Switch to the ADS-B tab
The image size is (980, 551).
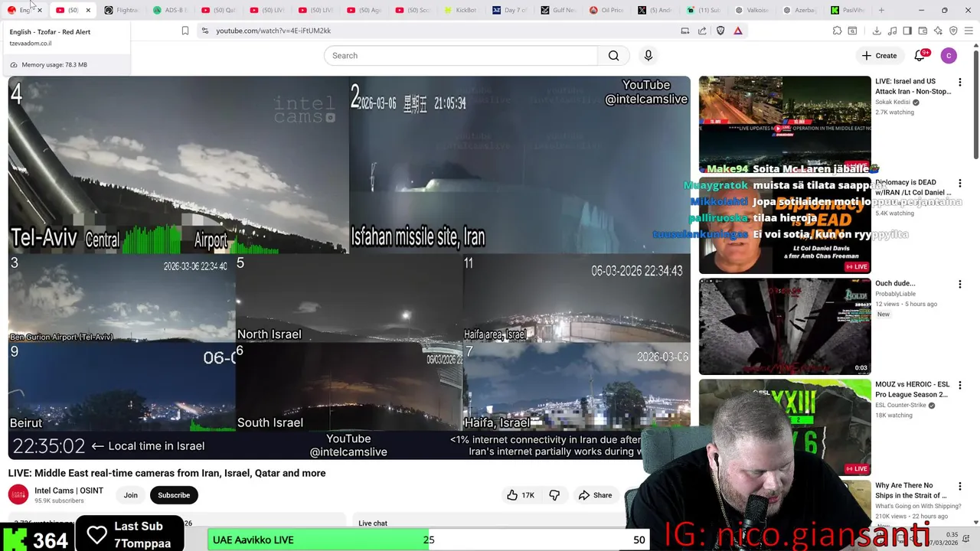point(170,10)
